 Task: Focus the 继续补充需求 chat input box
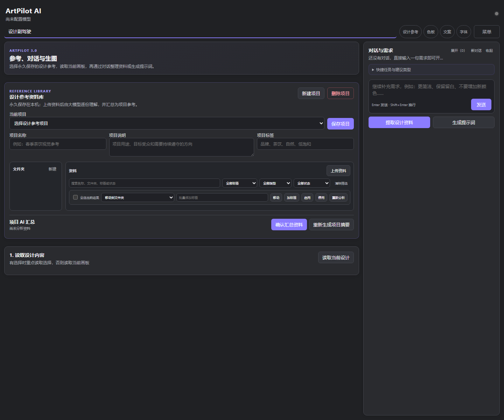click(432, 90)
